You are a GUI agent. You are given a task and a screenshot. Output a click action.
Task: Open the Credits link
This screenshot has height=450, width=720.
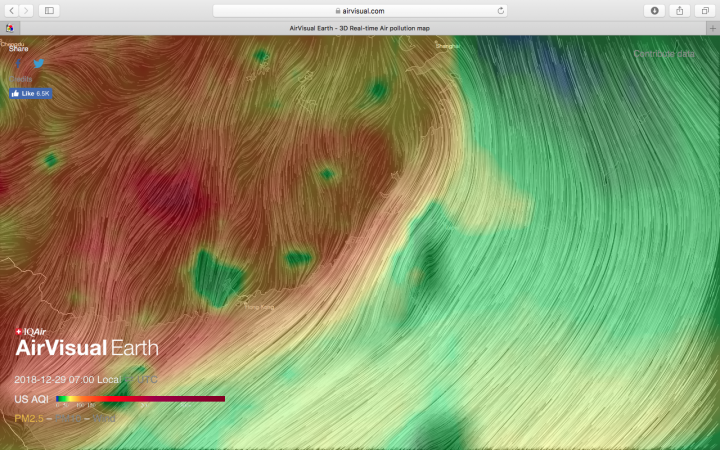[x=21, y=79]
